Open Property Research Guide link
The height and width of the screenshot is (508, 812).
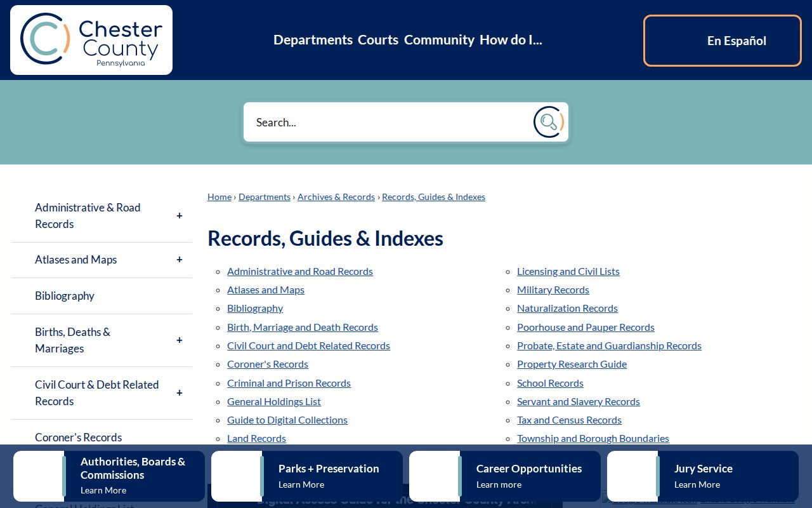[572, 364]
